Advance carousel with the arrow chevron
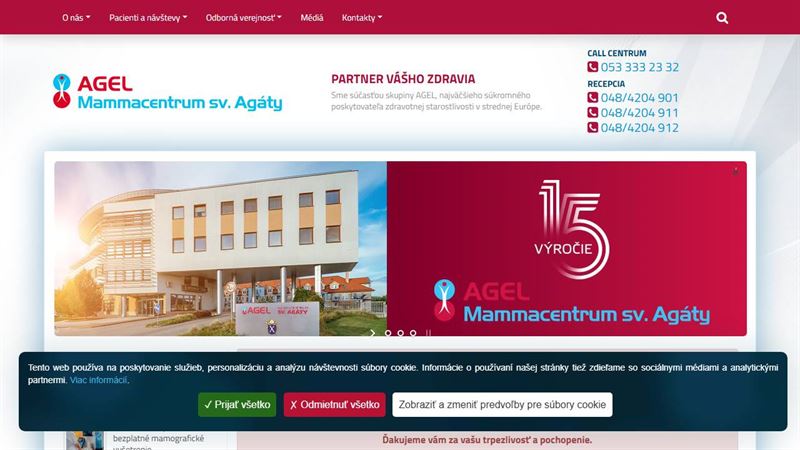800x450 pixels. (373, 333)
